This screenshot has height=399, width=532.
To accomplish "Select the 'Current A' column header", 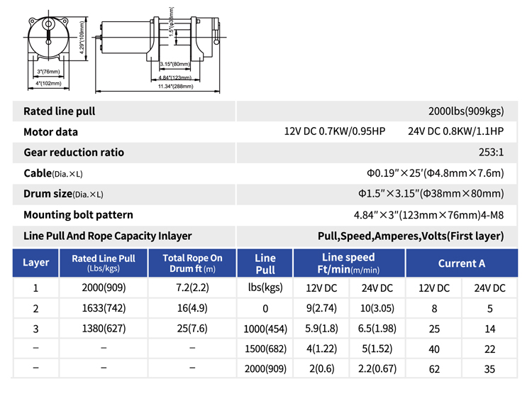I will coord(461,263).
